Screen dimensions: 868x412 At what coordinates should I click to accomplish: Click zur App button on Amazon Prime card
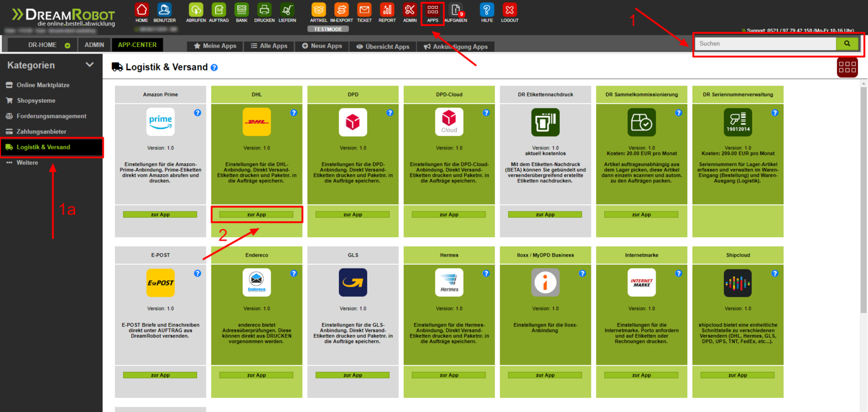coord(161,215)
